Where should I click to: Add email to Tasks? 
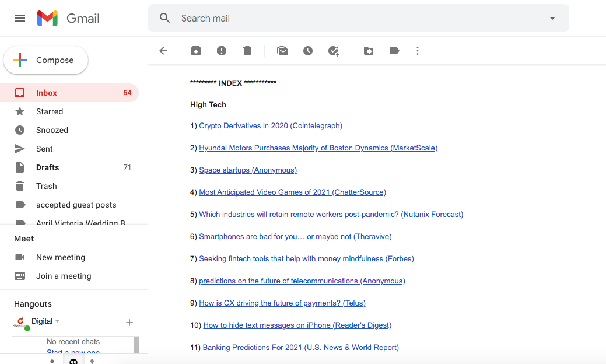pos(334,51)
